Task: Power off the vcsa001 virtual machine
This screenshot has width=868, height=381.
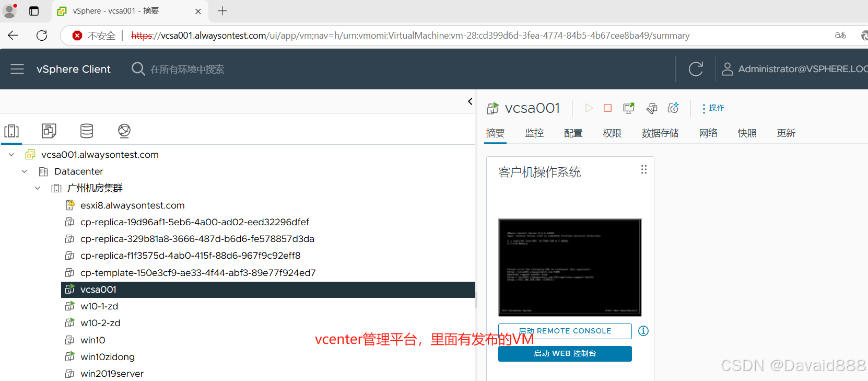Action: tap(607, 108)
